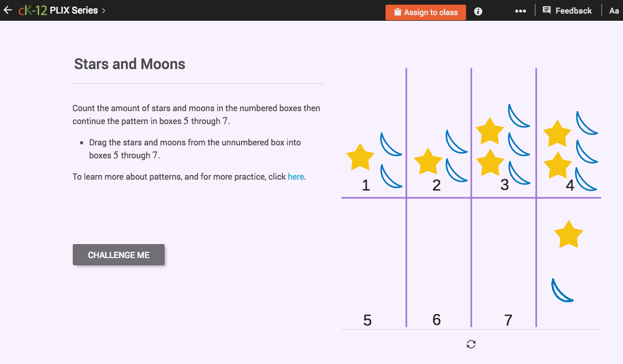Viewport: 623px width, 364px height.
Task: Click the Stars and Moons title heading
Action: pyautogui.click(x=128, y=63)
